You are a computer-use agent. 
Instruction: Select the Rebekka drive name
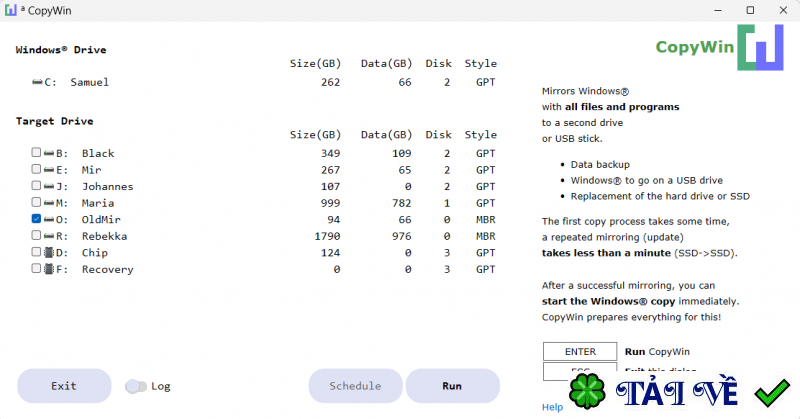(104, 236)
